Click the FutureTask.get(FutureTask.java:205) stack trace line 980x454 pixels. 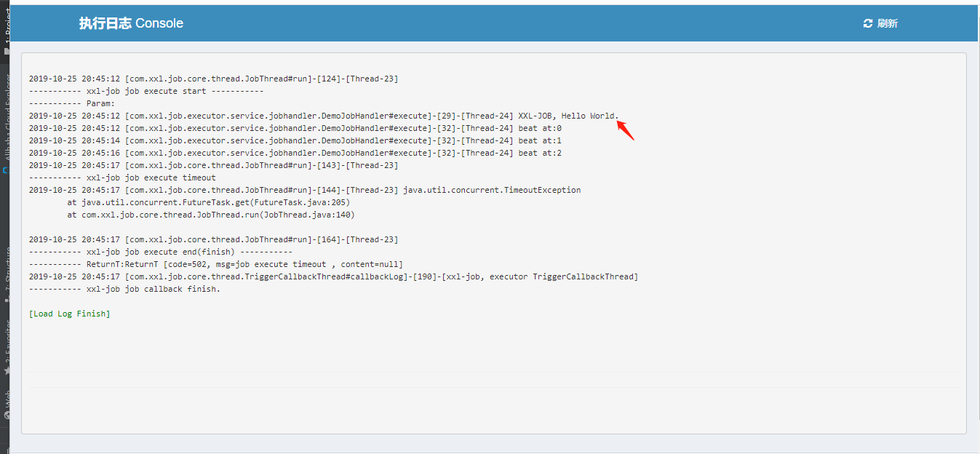208,202
